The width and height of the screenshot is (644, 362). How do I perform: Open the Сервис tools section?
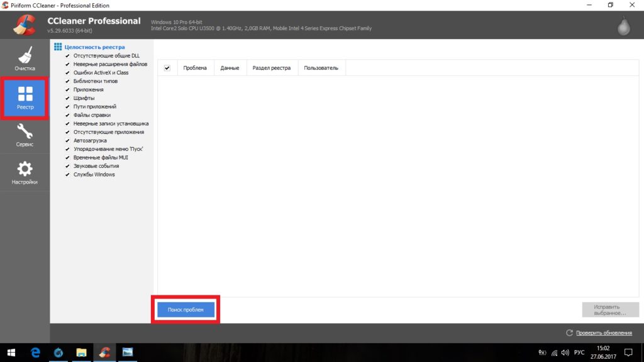click(x=25, y=136)
